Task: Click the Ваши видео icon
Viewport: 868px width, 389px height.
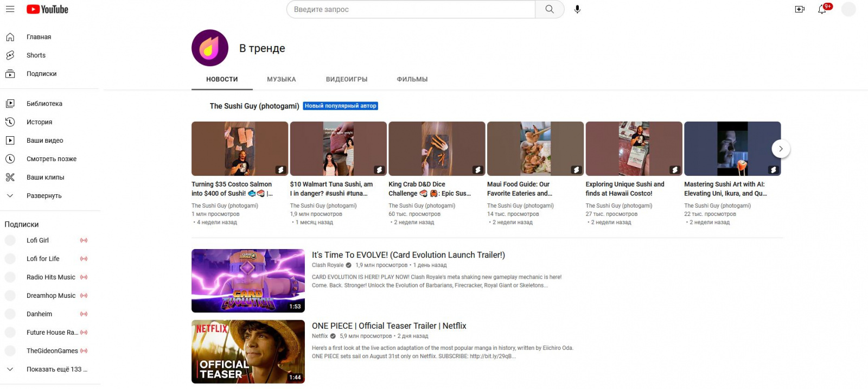Action: [x=10, y=141]
